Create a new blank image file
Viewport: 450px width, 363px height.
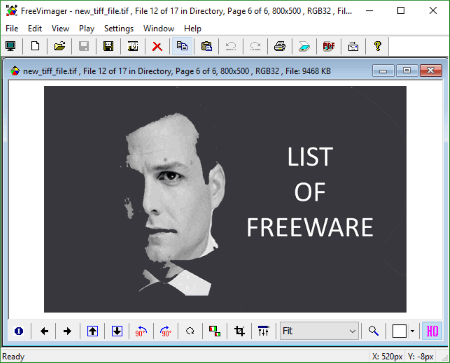[35, 46]
